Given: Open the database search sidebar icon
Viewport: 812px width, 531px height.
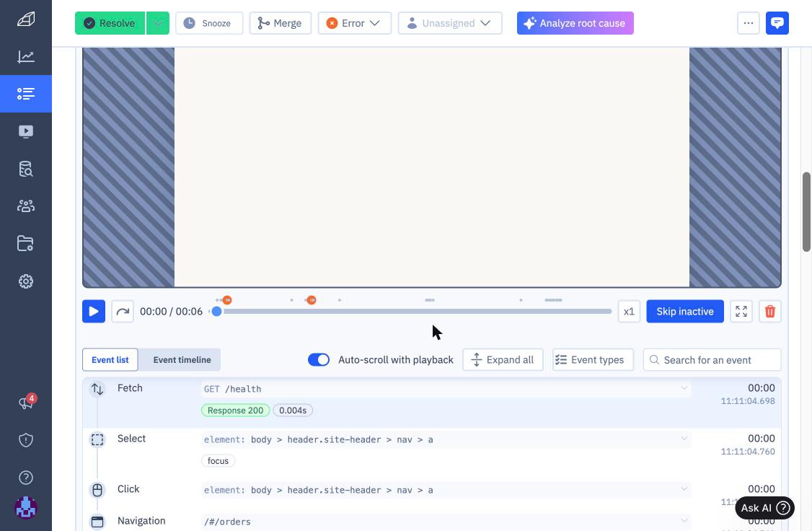Looking at the screenshot, I should pyautogui.click(x=26, y=169).
